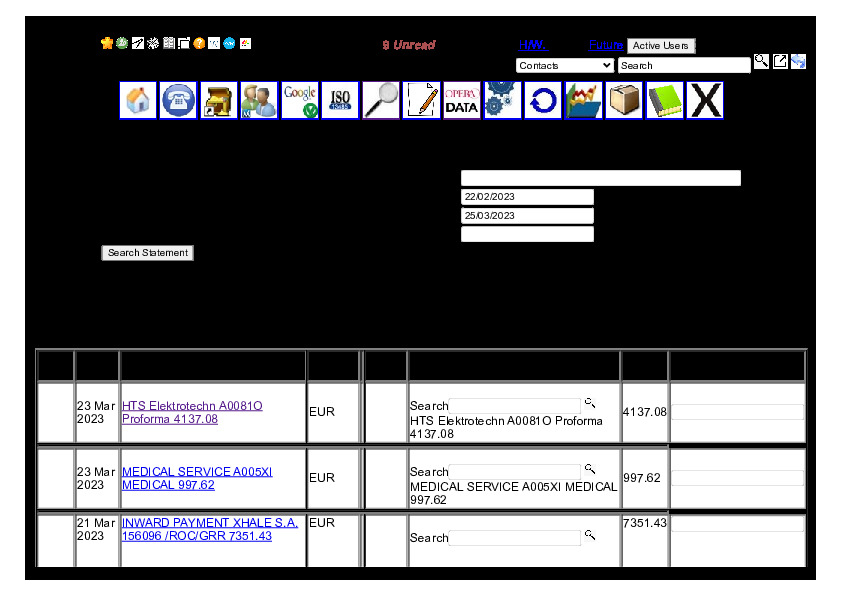This screenshot has width=842, height=595.
Task: Click the 22/02/2023 date field
Action: [x=527, y=197]
